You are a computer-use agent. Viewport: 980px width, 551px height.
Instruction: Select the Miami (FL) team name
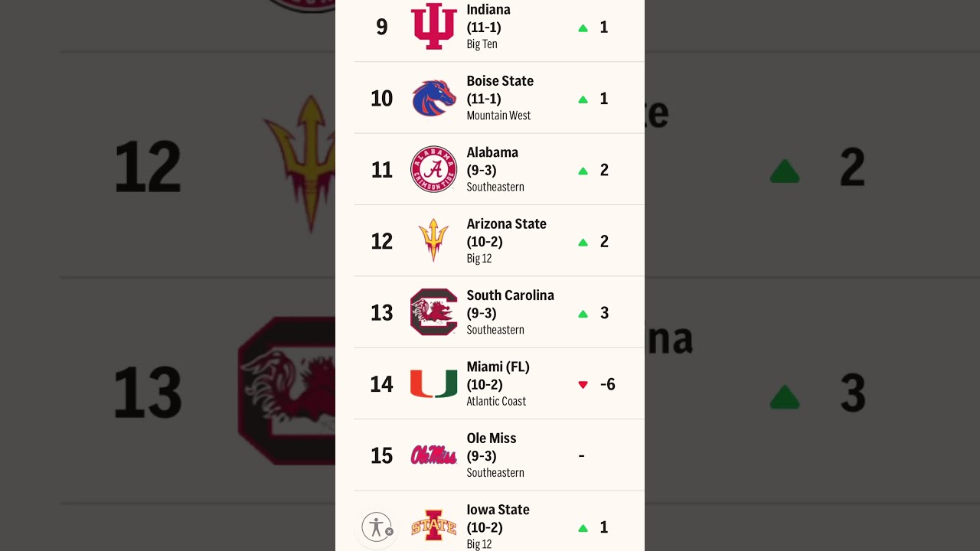(x=498, y=367)
